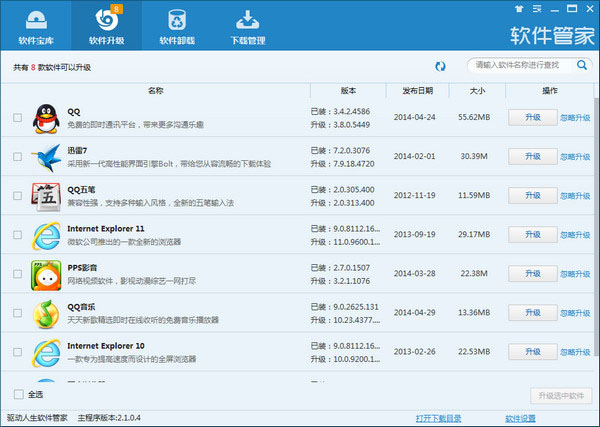Sort by the 名称 column header
600x427 pixels.
pyautogui.click(x=156, y=91)
